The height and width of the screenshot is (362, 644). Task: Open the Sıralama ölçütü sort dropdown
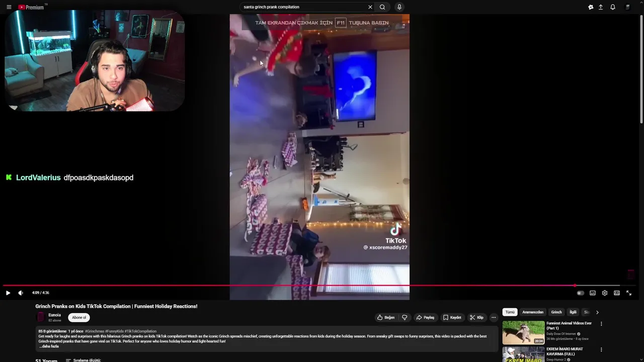tap(84, 360)
